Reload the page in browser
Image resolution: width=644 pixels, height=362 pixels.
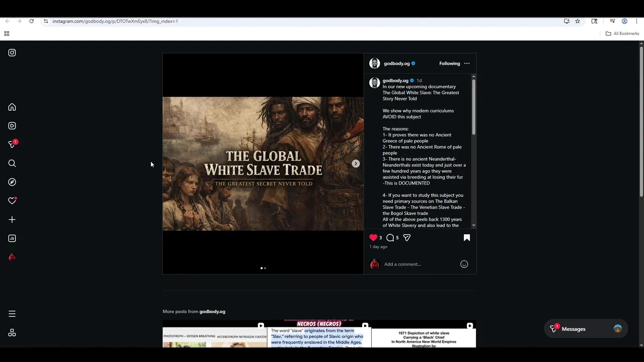tap(31, 21)
